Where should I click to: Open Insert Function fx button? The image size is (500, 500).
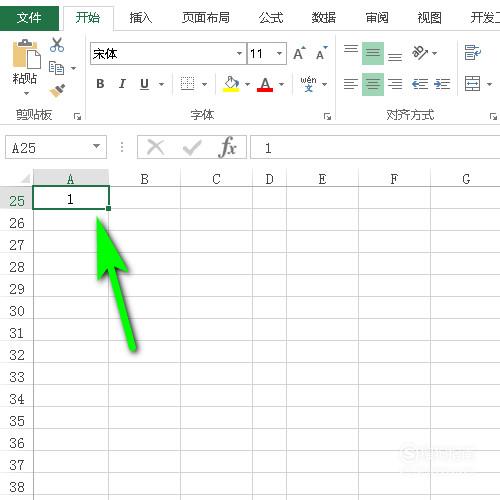[228, 147]
